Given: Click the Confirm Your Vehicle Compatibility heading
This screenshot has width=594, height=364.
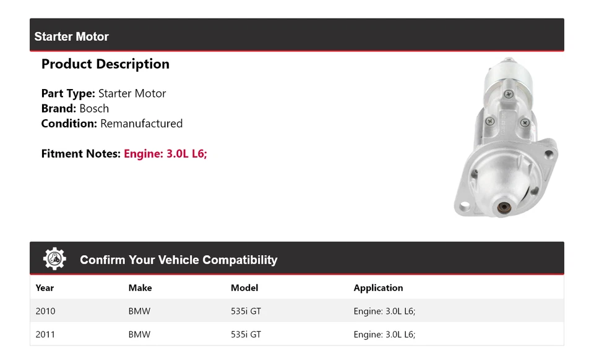Looking at the screenshot, I should coord(178,260).
